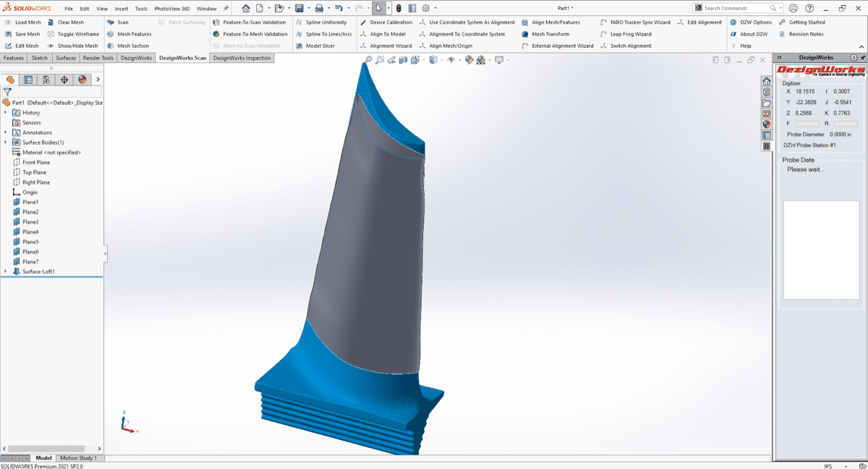
Task: Open the DisplayManager tab in the left panel
Action: click(x=82, y=80)
